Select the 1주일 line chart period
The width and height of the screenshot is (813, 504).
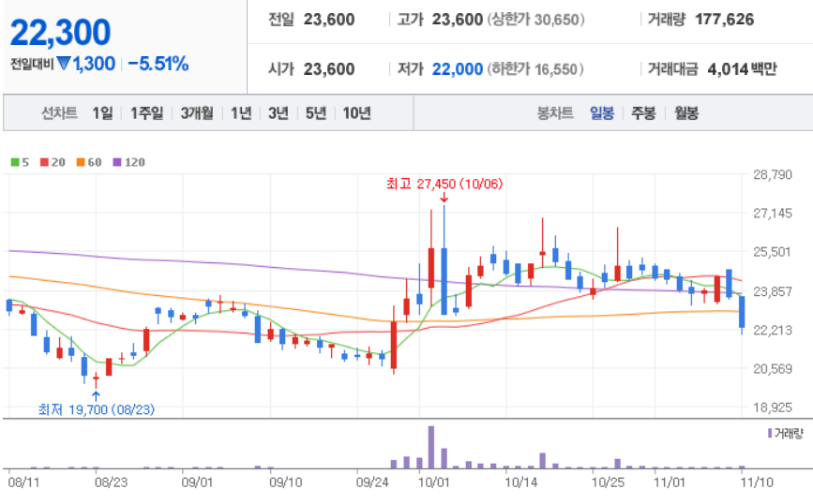tap(146, 112)
